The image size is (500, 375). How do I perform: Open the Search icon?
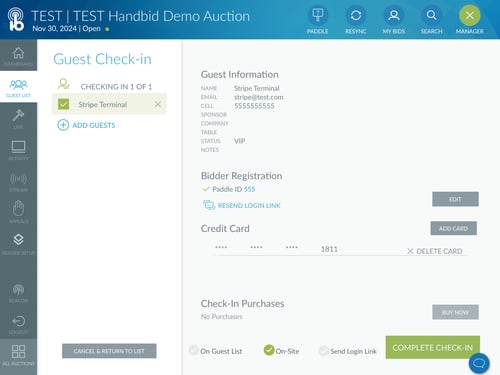[x=431, y=16]
